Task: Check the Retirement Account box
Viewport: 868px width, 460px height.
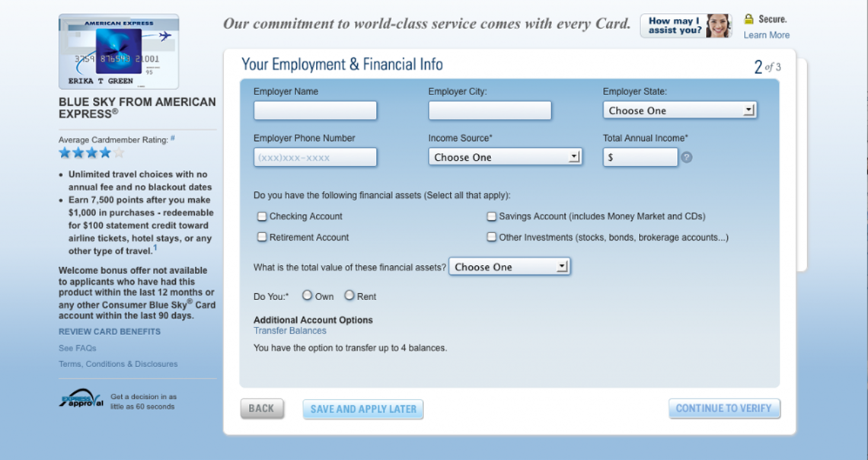Action: (262, 237)
